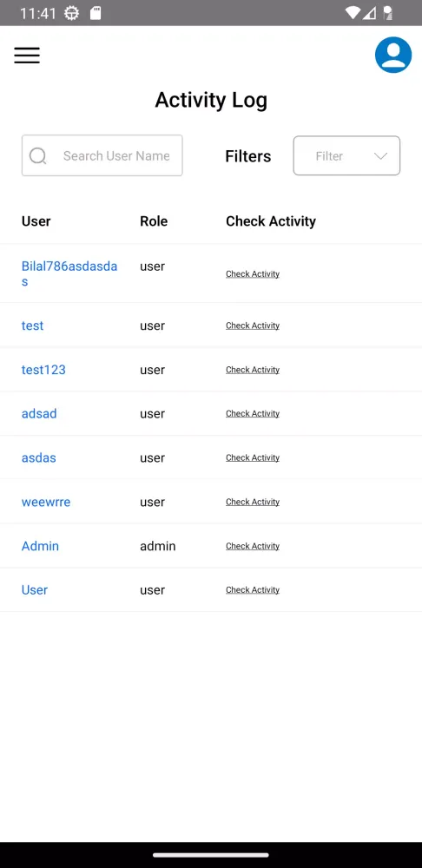422x868 pixels.
Task: Open asdas user link
Action: pyautogui.click(x=39, y=457)
